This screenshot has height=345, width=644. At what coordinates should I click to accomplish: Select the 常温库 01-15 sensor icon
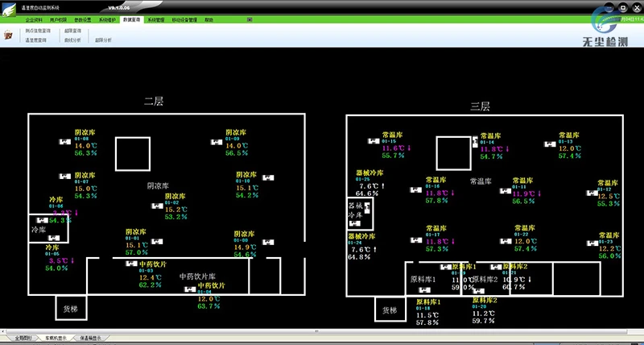click(373, 142)
